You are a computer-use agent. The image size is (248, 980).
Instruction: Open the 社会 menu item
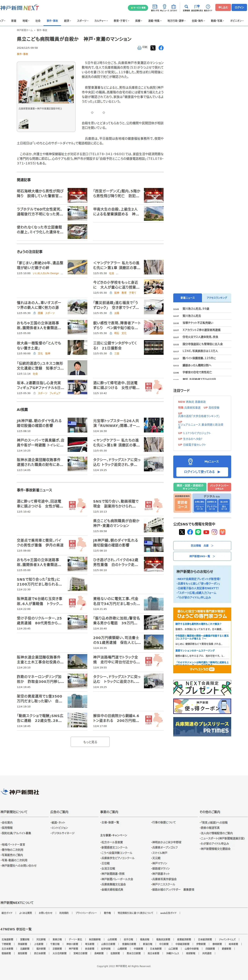(x=38, y=21)
